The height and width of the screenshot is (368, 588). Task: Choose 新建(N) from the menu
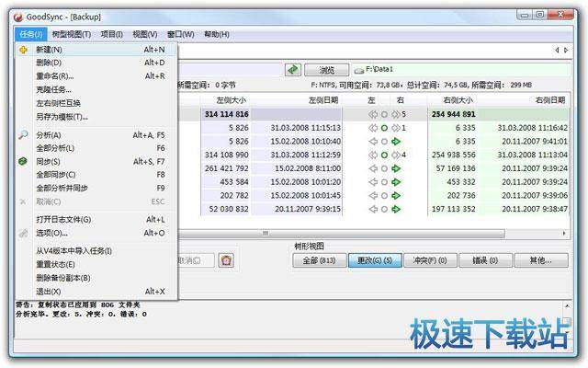click(x=96, y=50)
